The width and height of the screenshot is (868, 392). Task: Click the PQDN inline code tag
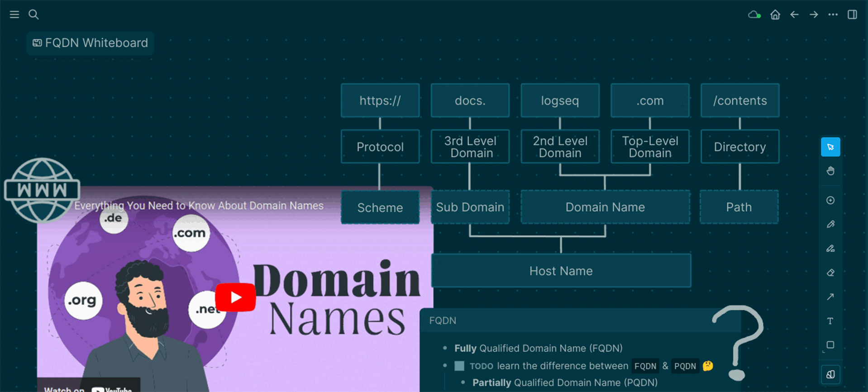click(x=685, y=366)
